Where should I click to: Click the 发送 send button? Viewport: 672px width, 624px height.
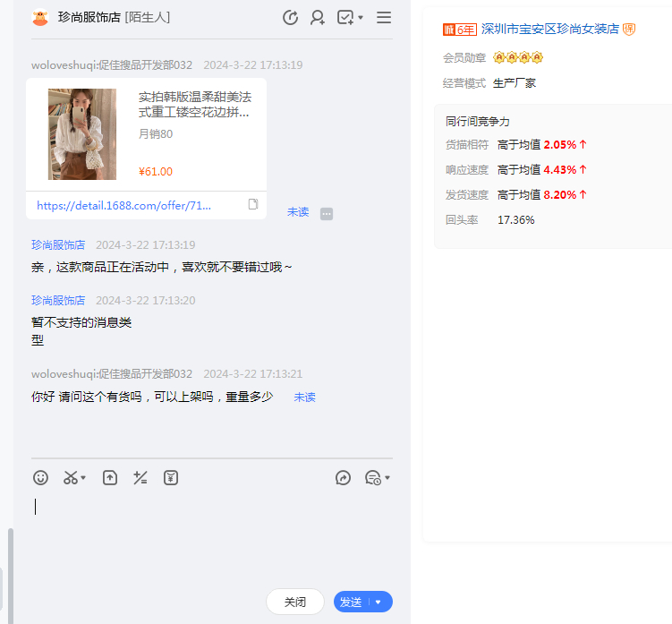click(x=351, y=603)
